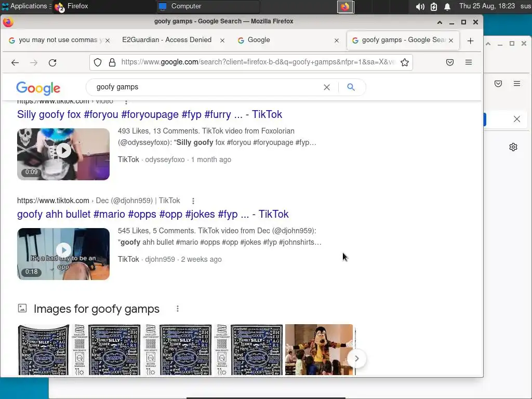Screen dimensions: 532x399
Task: Click the battery power icon in tray
Action: [x=434, y=6]
